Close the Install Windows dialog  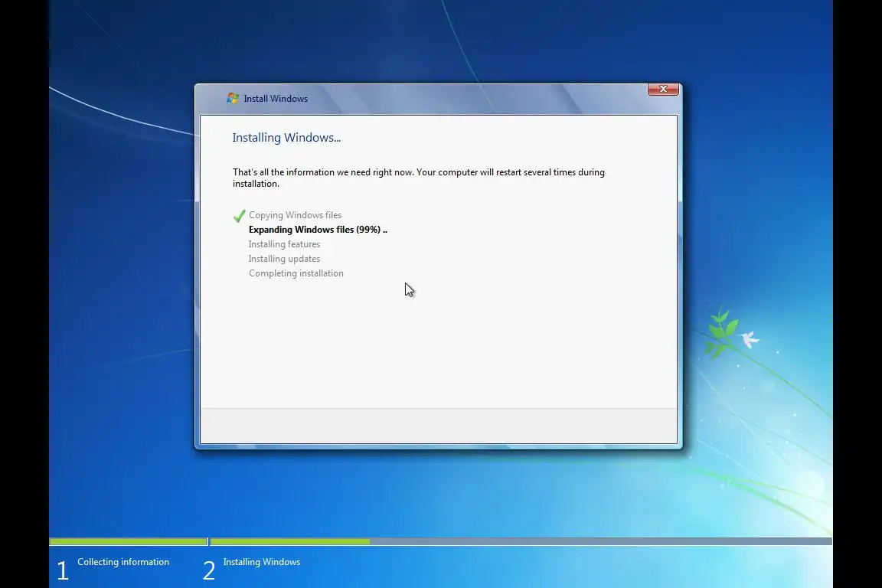point(662,89)
